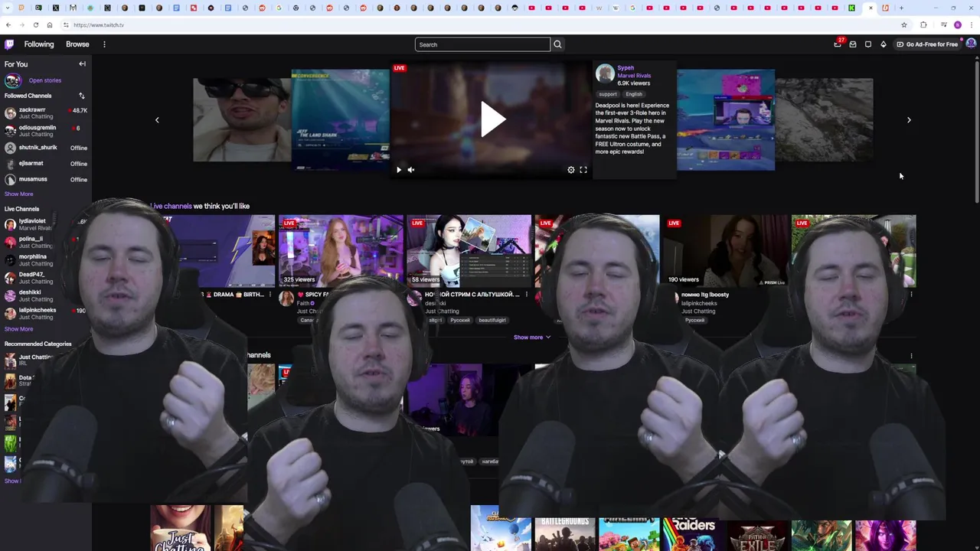Expand more live channels with Show more chevron
Screen dimensions: 980x551
[x=532, y=337]
